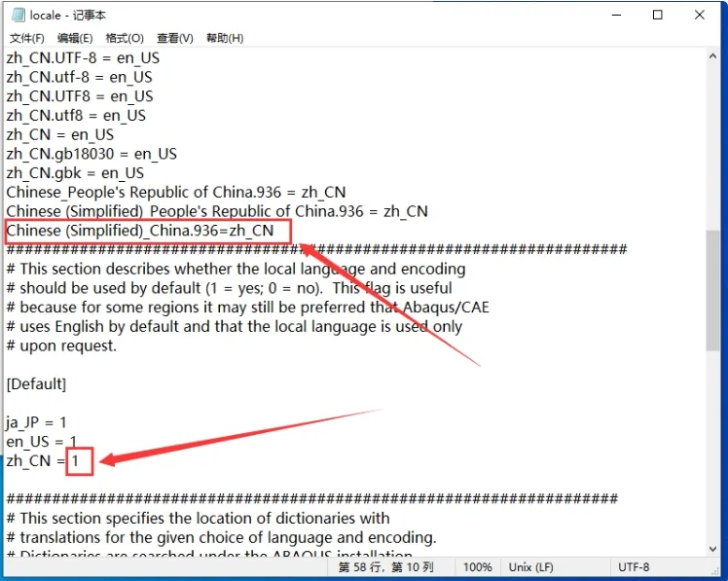Click the Chinese (Simplified)_People's Republic line
This screenshot has height=581, width=728.
coord(217,212)
